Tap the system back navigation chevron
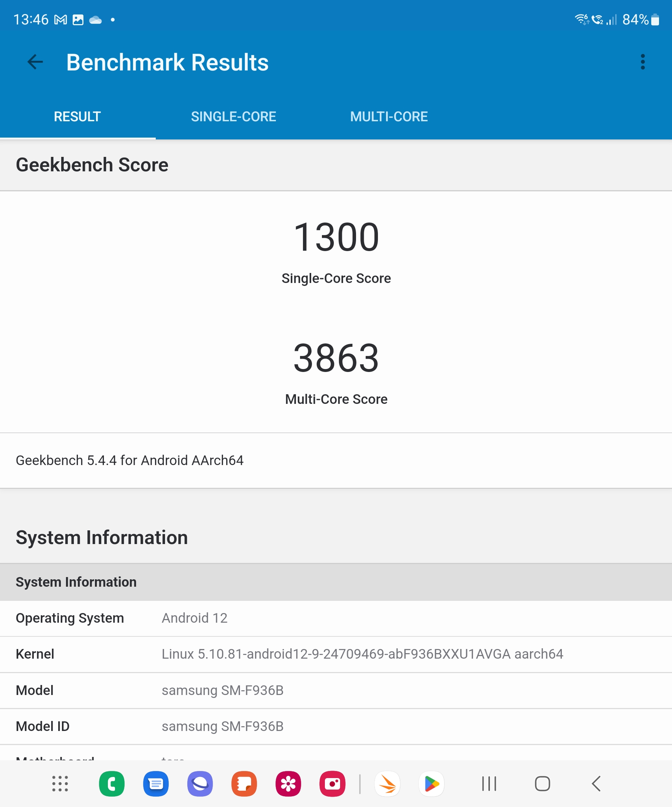The width and height of the screenshot is (672, 807). 596,784
